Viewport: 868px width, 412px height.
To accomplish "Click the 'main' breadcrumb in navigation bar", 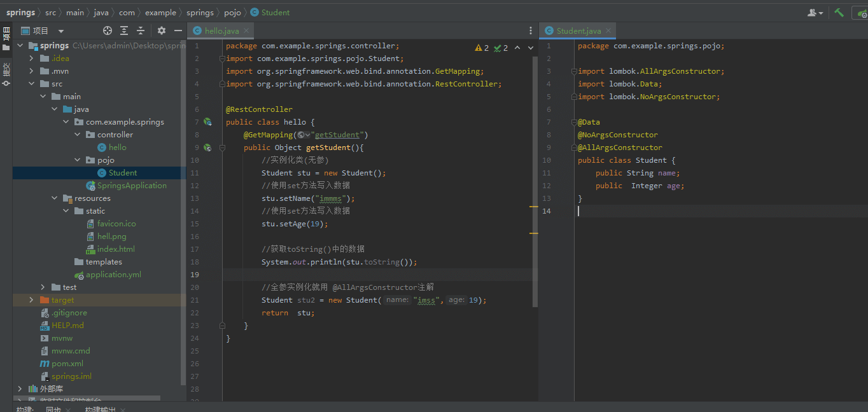I will point(75,12).
